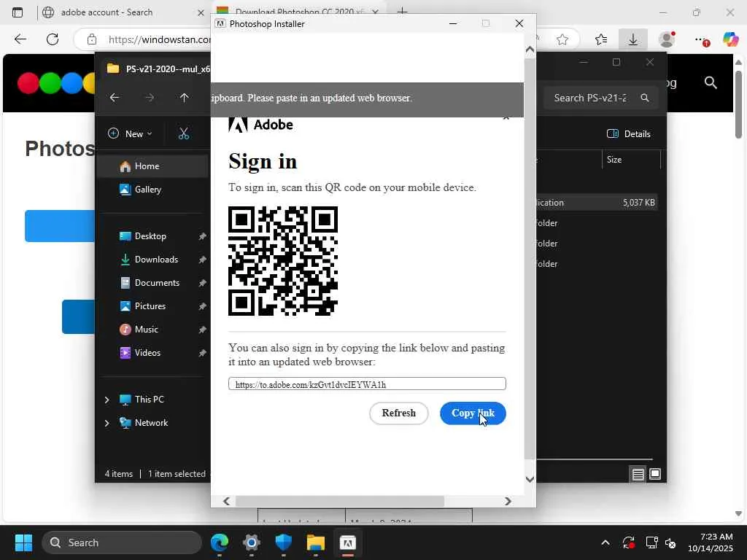Show hidden system tray icons
The height and width of the screenshot is (560, 747).
[605, 542]
